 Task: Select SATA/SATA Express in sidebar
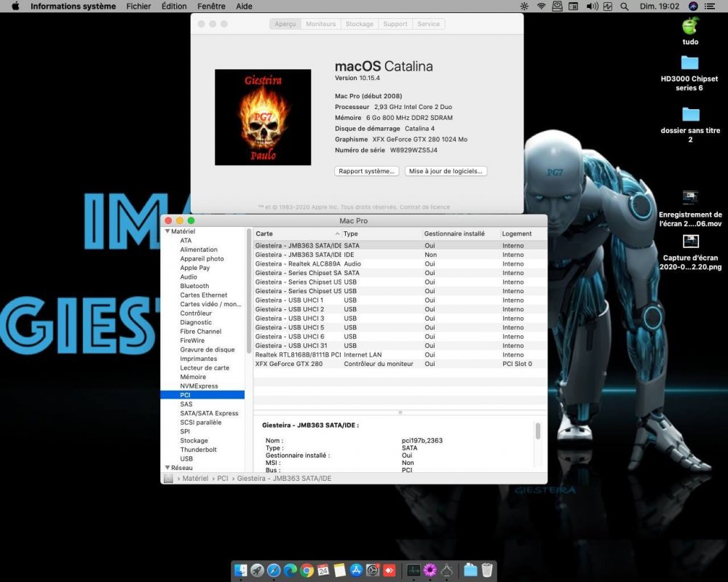pos(209,413)
